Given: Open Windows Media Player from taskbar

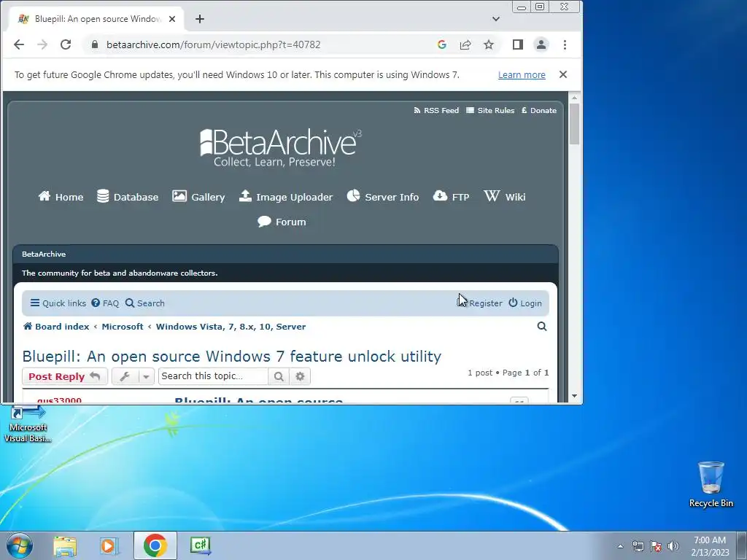Looking at the screenshot, I should tap(109, 545).
